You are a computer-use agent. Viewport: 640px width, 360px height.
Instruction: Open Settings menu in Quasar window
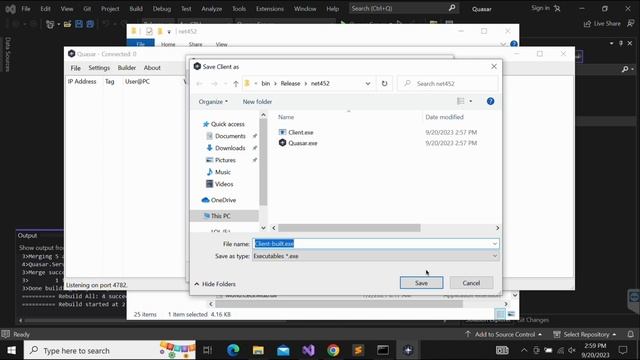99,68
